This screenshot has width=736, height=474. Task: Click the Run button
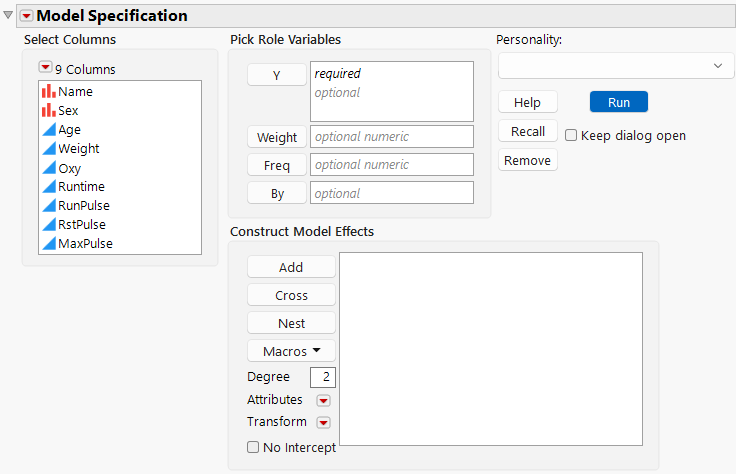618,102
